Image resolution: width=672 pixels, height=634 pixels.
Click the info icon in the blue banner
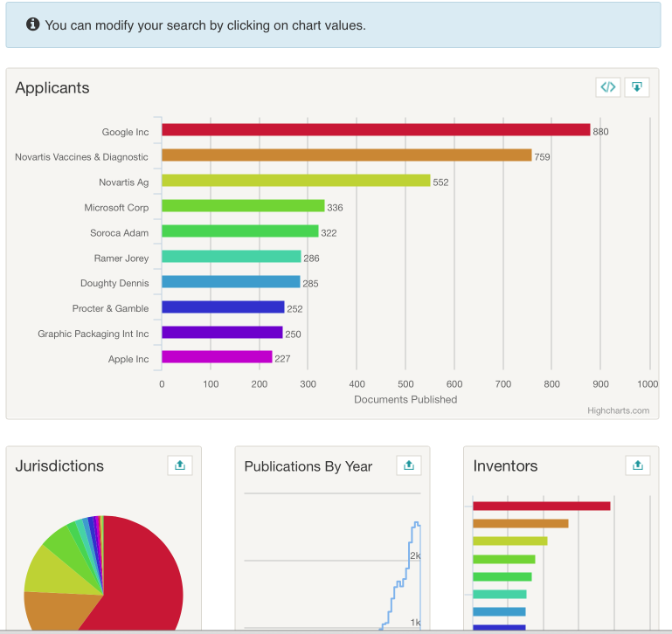[x=33, y=24]
